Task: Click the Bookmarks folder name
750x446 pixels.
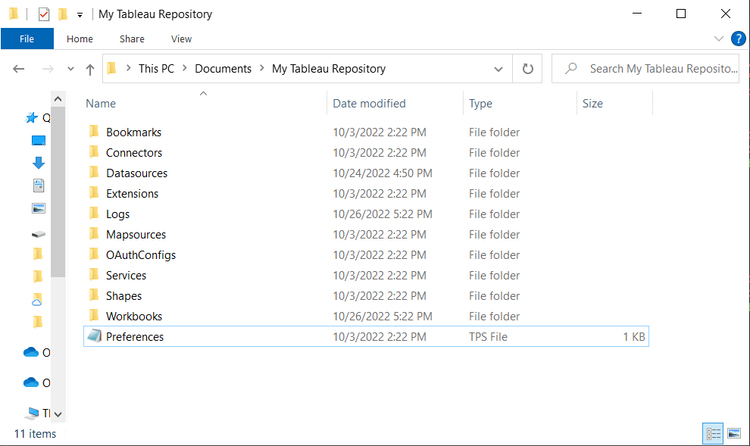Action: pyautogui.click(x=133, y=132)
